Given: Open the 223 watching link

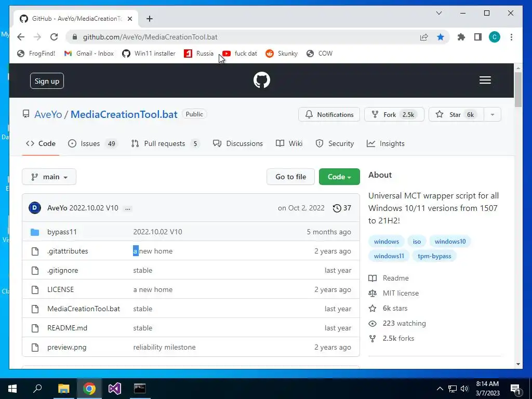Looking at the screenshot, I should (397, 323).
